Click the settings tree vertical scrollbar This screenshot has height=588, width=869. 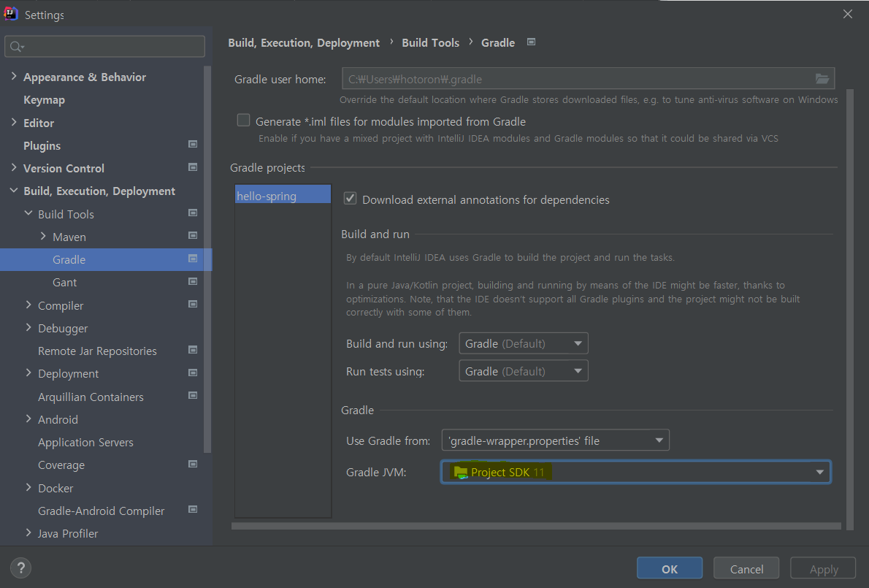[x=207, y=259]
